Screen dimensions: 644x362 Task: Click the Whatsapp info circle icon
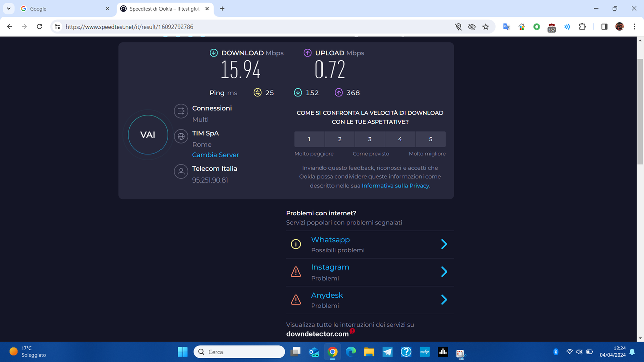tap(296, 244)
